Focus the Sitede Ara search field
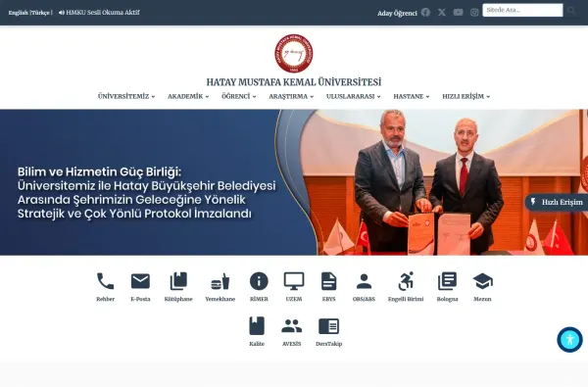588x387 pixels. tap(522, 10)
